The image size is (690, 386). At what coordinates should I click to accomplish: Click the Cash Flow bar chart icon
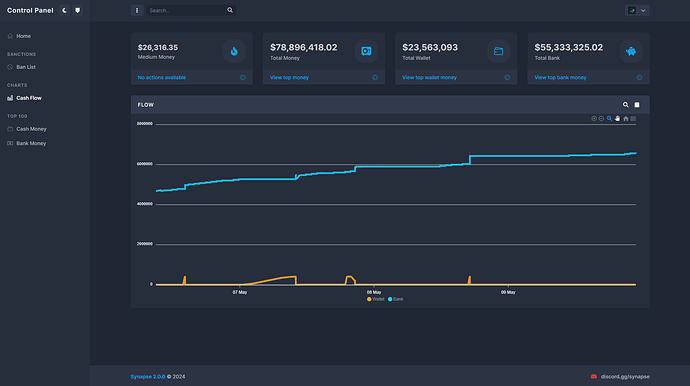tap(10, 98)
